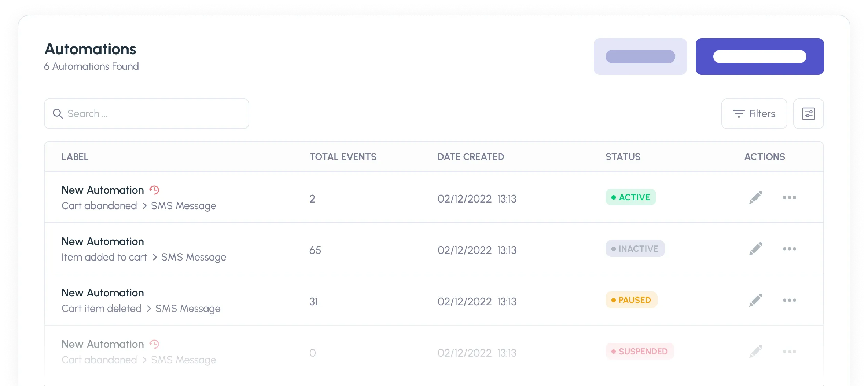Click the light purple secondary button

(x=640, y=57)
